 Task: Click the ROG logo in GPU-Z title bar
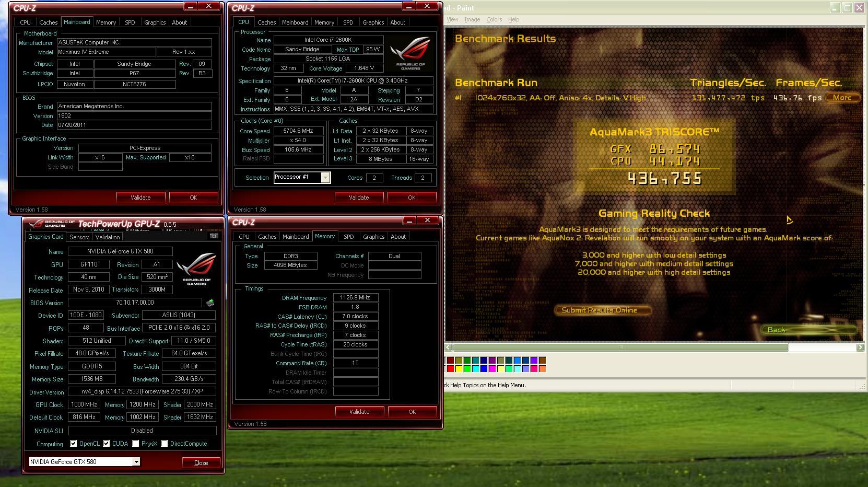pyautogui.click(x=51, y=224)
